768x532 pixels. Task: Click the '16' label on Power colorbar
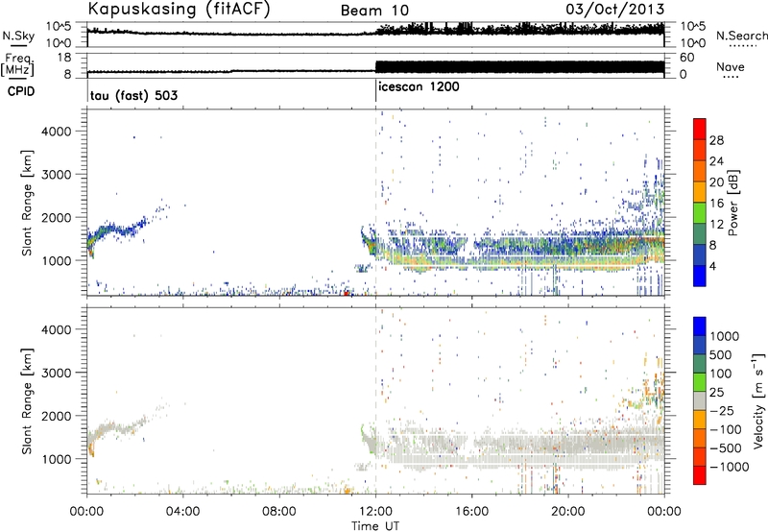click(x=716, y=204)
